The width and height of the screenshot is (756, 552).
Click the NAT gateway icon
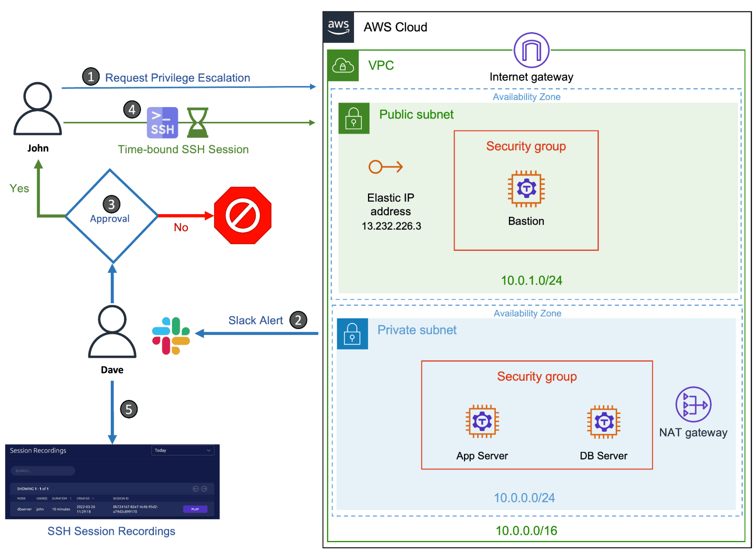coord(693,404)
